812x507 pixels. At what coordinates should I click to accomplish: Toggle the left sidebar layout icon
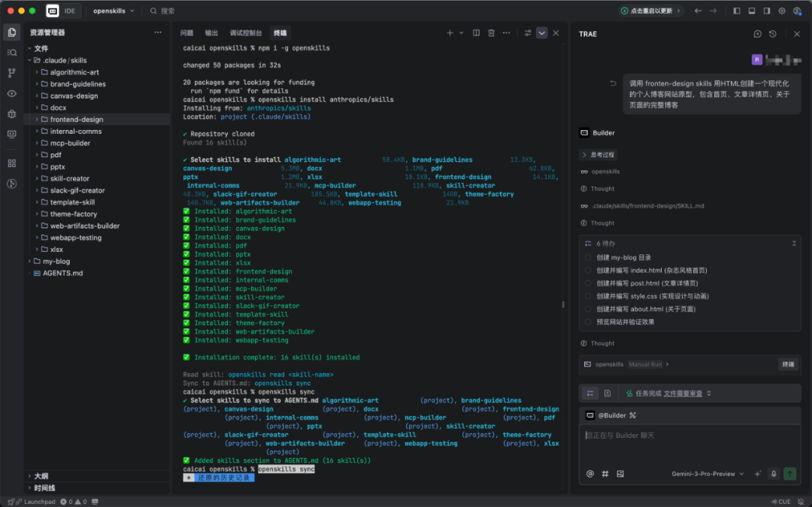(x=736, y=11)
